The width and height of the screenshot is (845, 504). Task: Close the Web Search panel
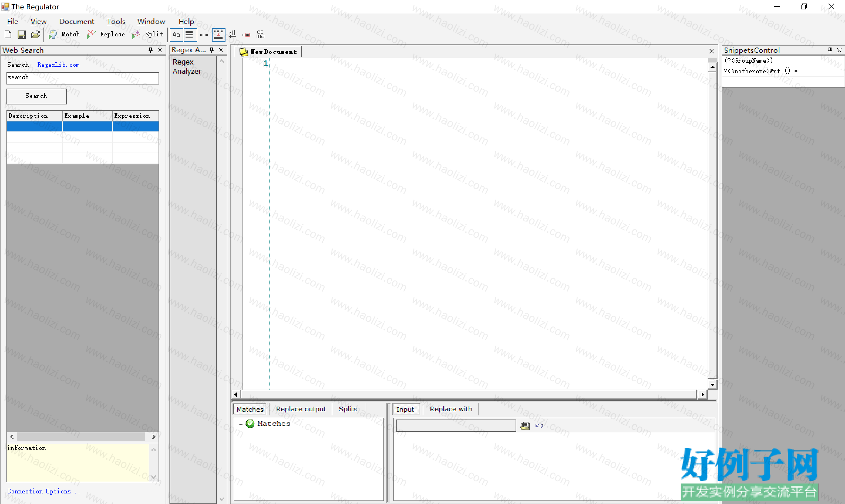(x=160, y=50)
